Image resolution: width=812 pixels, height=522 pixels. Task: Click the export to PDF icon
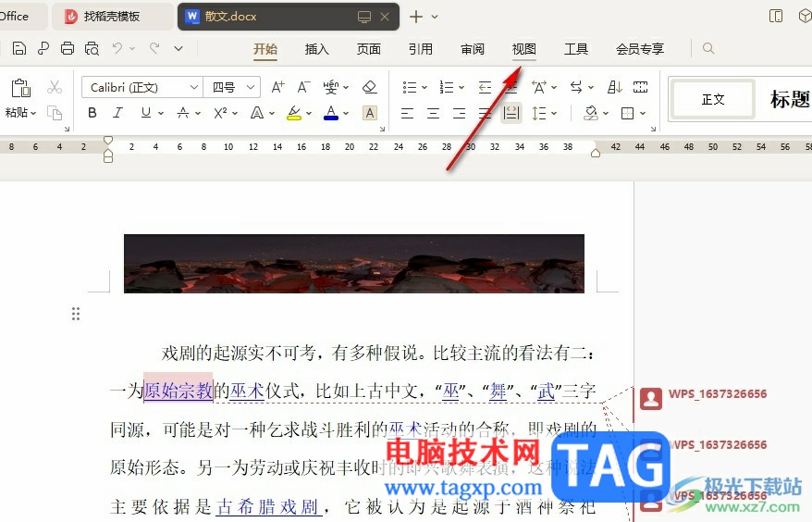pyautogui.click(x=43, y=49)
